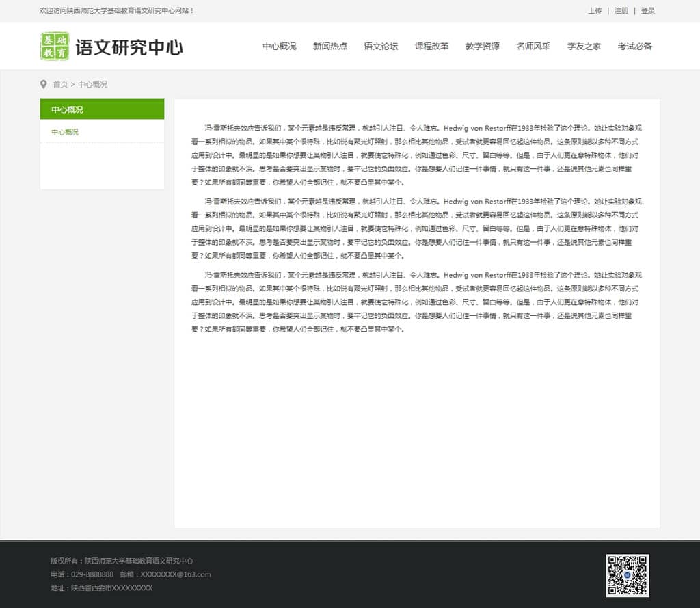Image resolution: width=700 pixels, height=608 pixels.
Task: Go to 新闻热点 in navigation
Action: tap(330, 47)
